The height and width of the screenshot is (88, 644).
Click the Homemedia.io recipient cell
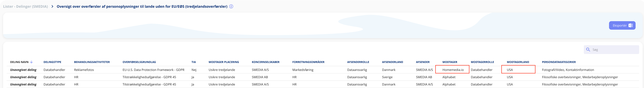(453, 70)
